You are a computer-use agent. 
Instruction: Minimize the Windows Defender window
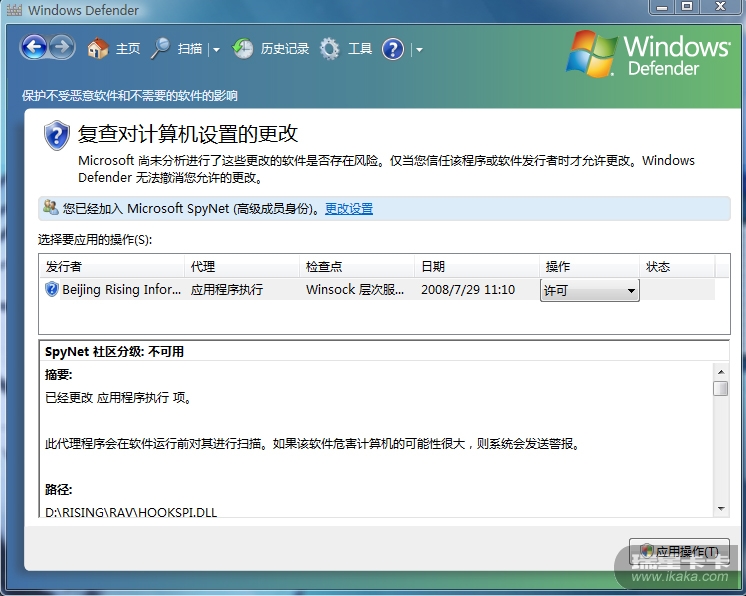[x=662, y=7]
